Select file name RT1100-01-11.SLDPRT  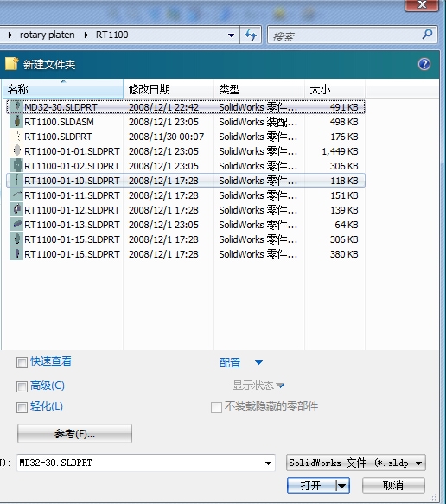tap(72, 195)
